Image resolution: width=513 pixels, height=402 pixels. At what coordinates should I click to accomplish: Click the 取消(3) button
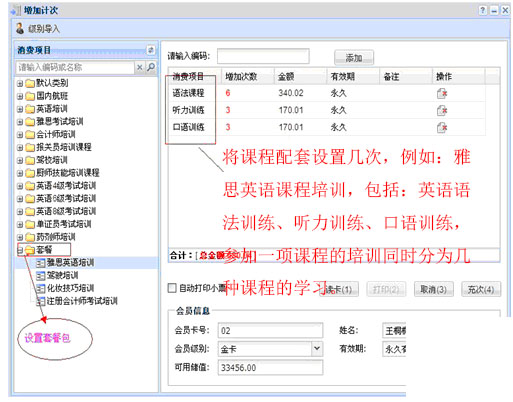(x=433, y=289)
